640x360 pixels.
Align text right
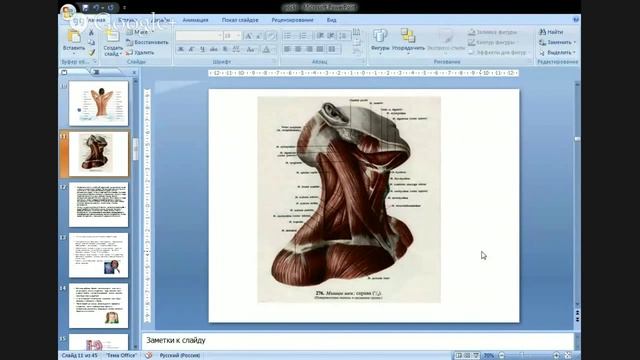coord(309,49)
